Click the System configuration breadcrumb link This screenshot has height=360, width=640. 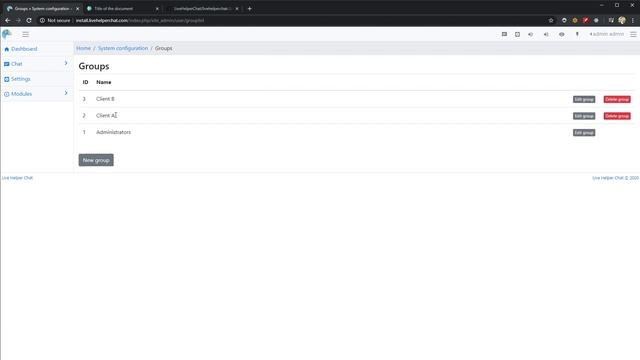tap(123, 48)
